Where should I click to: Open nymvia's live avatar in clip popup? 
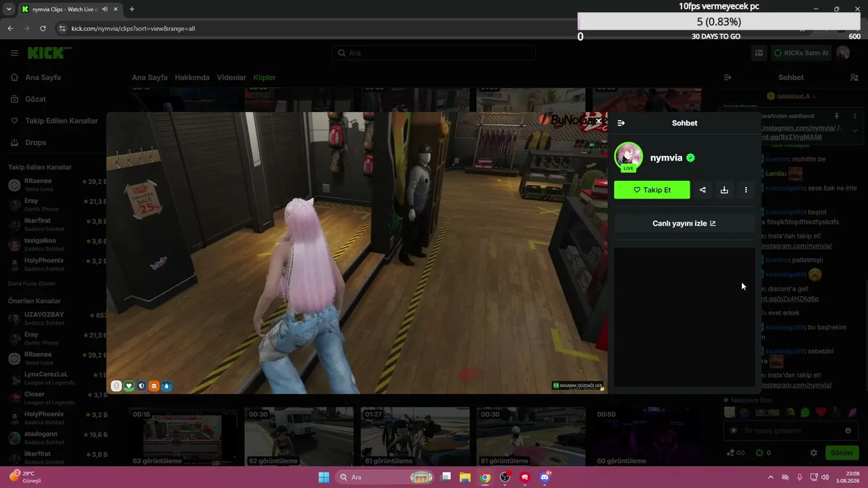pyautogui.click(x=628, y=157)
